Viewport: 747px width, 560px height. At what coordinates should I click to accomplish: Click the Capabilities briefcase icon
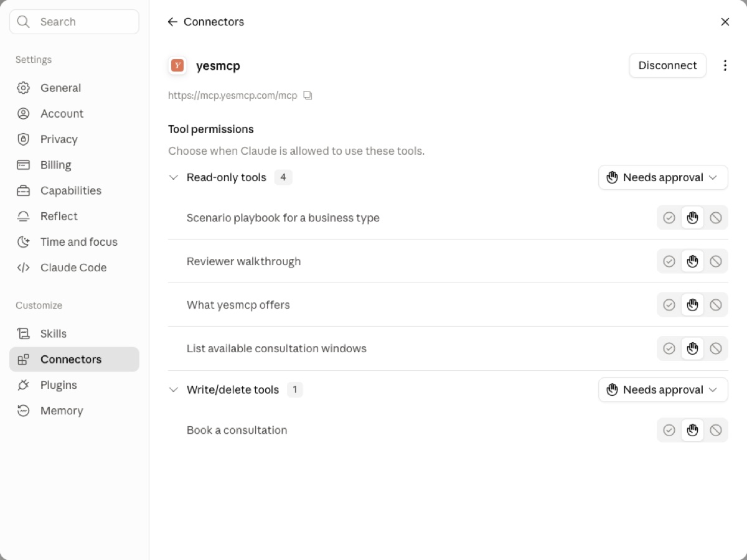(x=24, y=190)
